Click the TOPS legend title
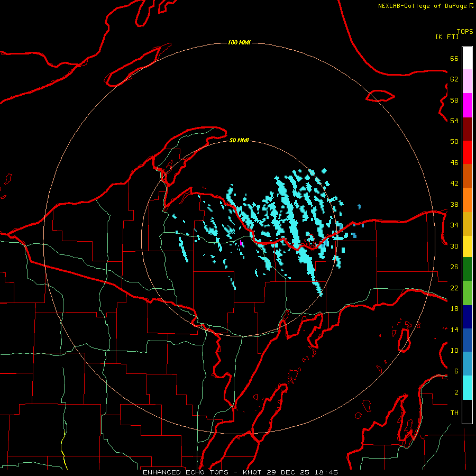Viewport: 476px width, 476px height. click(465, 32)
